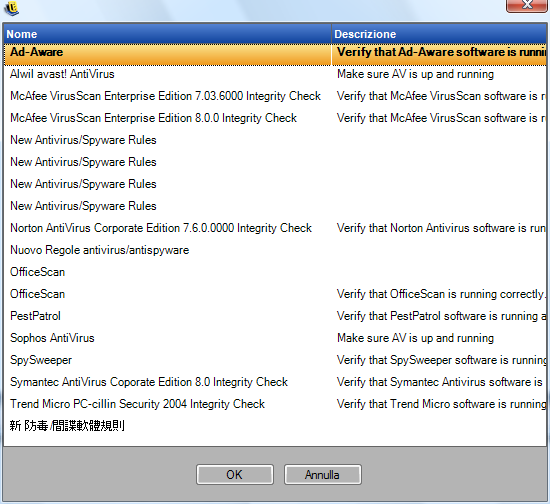This screenshot has width=550, height=504.
Task: Click the application icon in the title bar
Action: [x=12, y=8]
